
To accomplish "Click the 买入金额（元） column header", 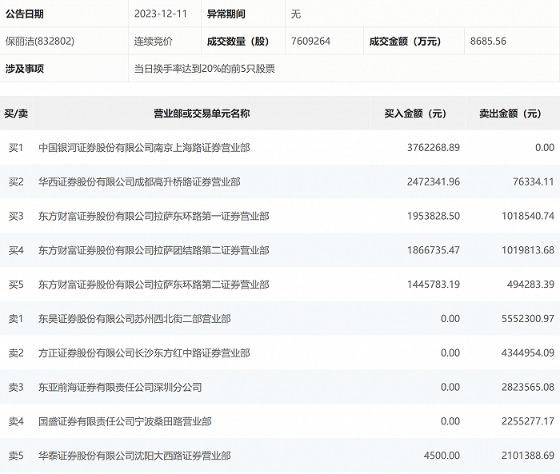I will [415, 114].
